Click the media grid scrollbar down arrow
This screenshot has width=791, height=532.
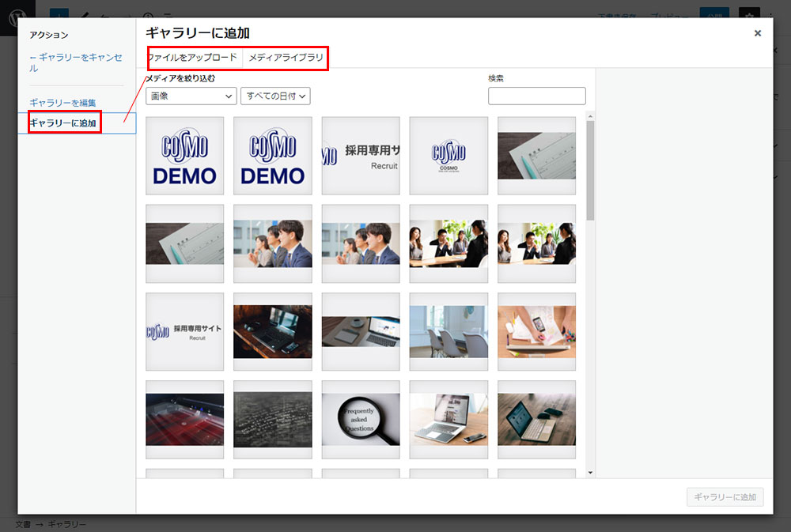pos(590,472)
